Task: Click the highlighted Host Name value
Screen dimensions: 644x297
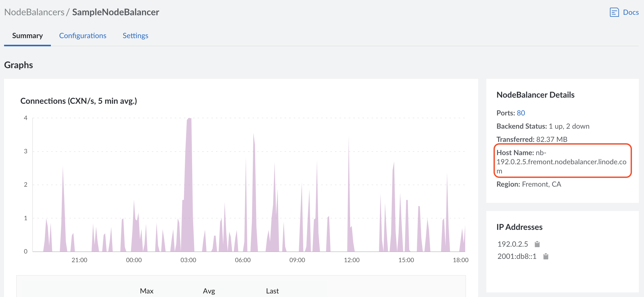Action: click(x=561, y=161)
